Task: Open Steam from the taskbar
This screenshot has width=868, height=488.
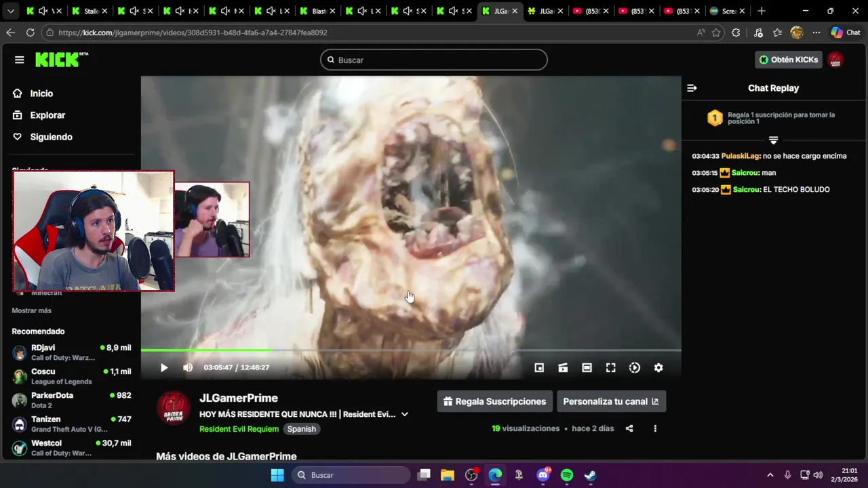Action: [591, 475]
